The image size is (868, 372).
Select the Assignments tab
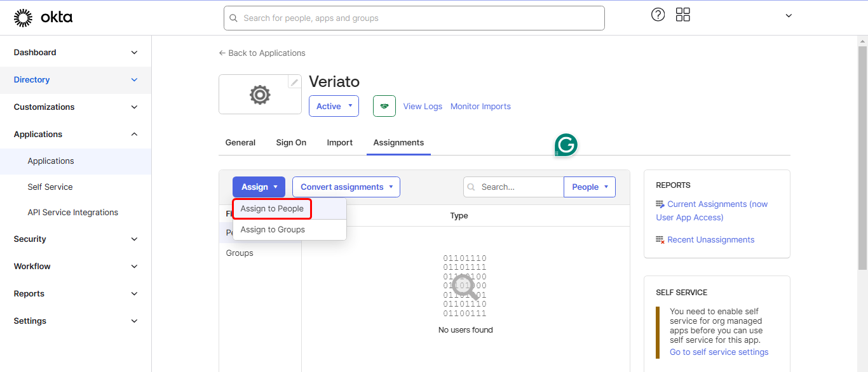(x=398, y=143)
